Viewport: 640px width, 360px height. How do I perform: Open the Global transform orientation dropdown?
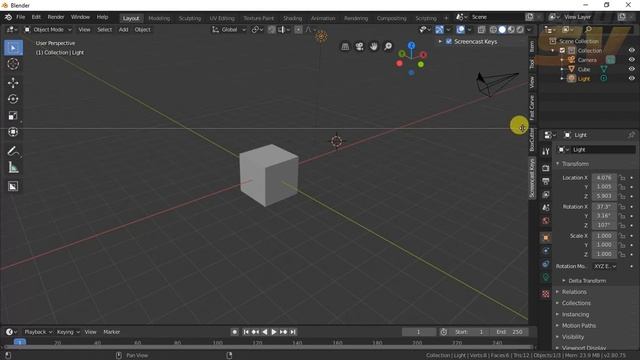[x=229, y=29]
